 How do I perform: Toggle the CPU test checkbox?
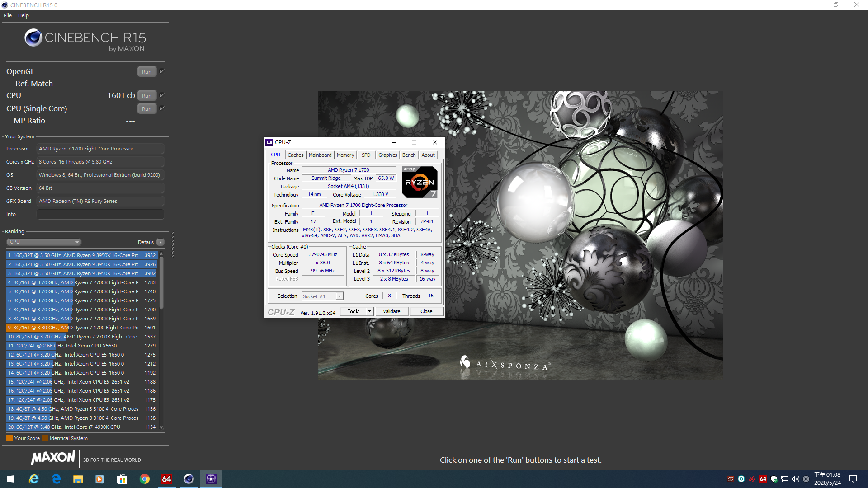[162, 95]
